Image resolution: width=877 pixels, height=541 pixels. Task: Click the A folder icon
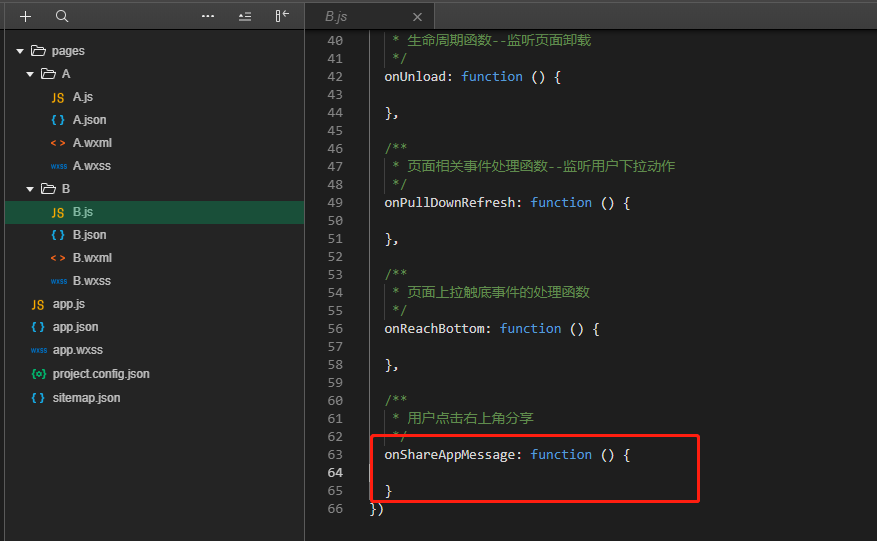click(x=49, y=74)
